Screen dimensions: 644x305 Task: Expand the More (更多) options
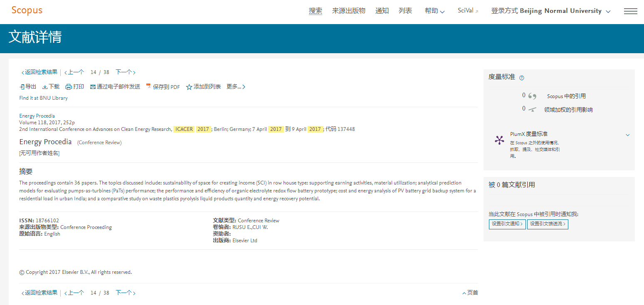tap(236, 87)
